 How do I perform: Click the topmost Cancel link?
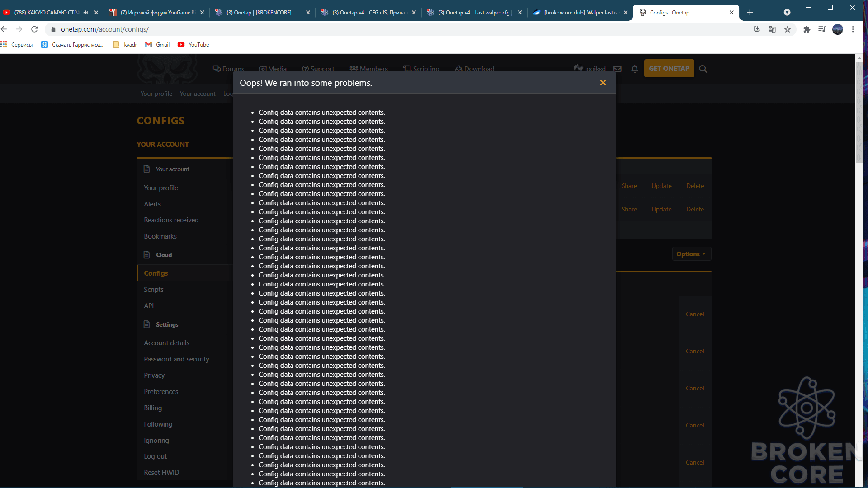695,314
